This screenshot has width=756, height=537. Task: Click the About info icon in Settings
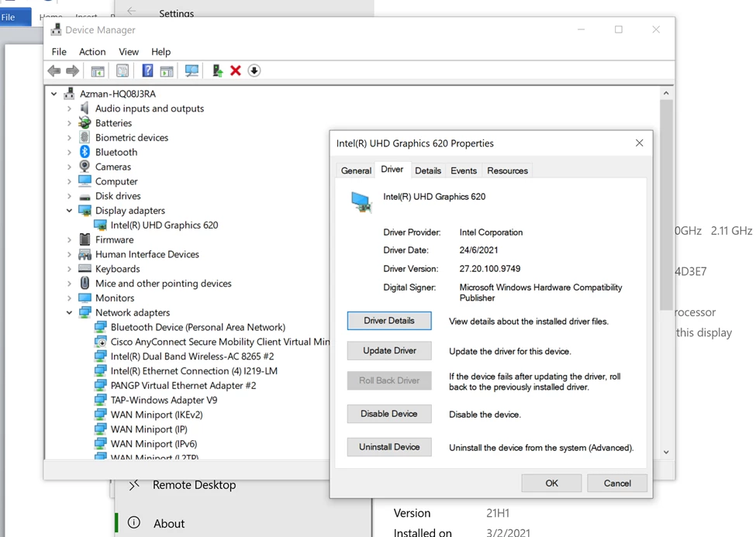click(x=134, y=522)
